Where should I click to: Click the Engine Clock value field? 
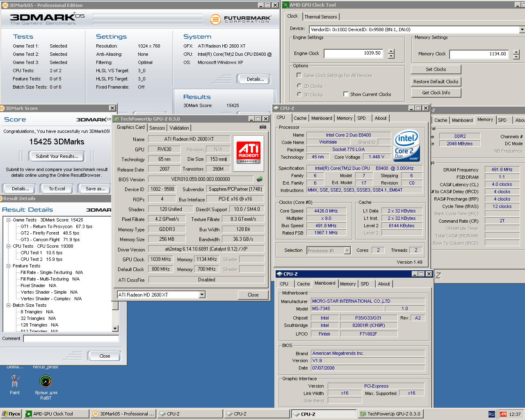(354, 53)
